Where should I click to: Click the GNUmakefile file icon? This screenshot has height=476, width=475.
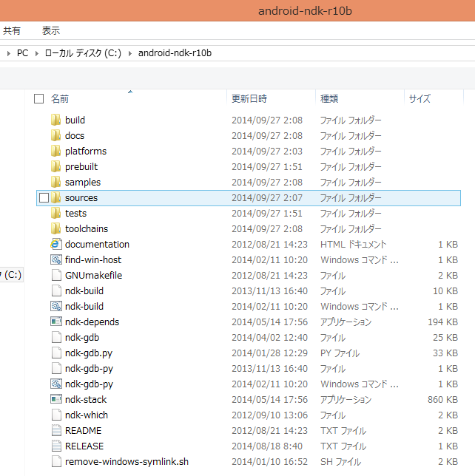click(56, 276)
